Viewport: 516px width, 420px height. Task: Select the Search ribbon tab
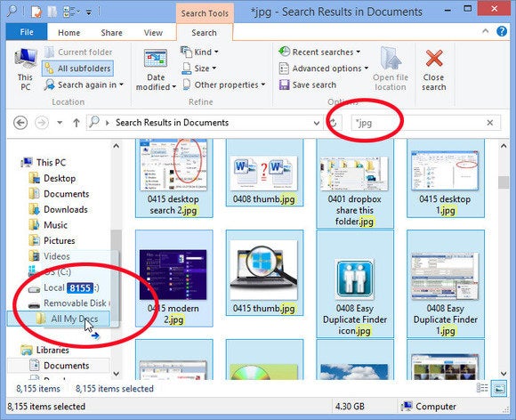click(204, 33)
